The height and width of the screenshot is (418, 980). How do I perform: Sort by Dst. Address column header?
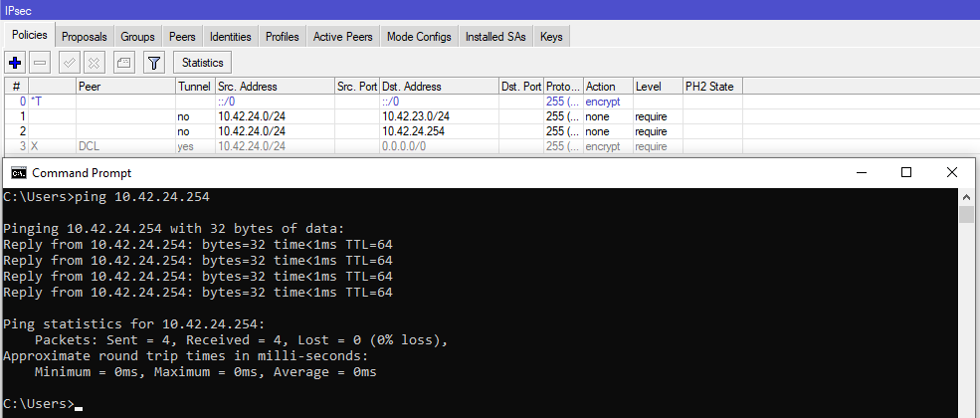(x=439, y=87)
